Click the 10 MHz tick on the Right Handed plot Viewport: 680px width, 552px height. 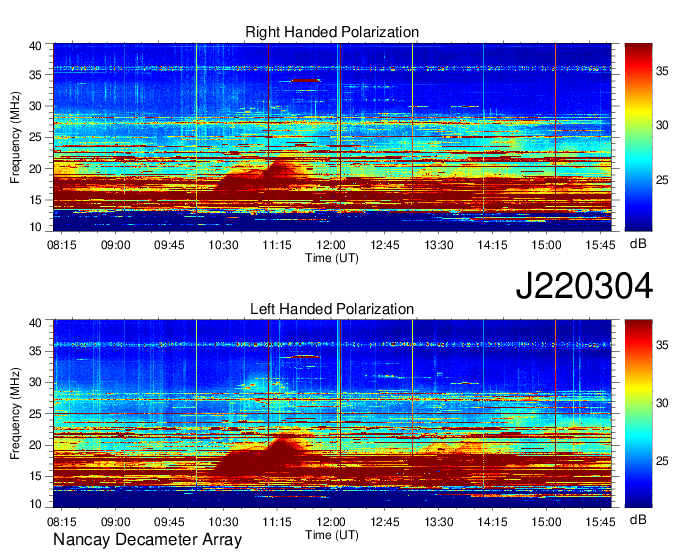tap(36, 227)
